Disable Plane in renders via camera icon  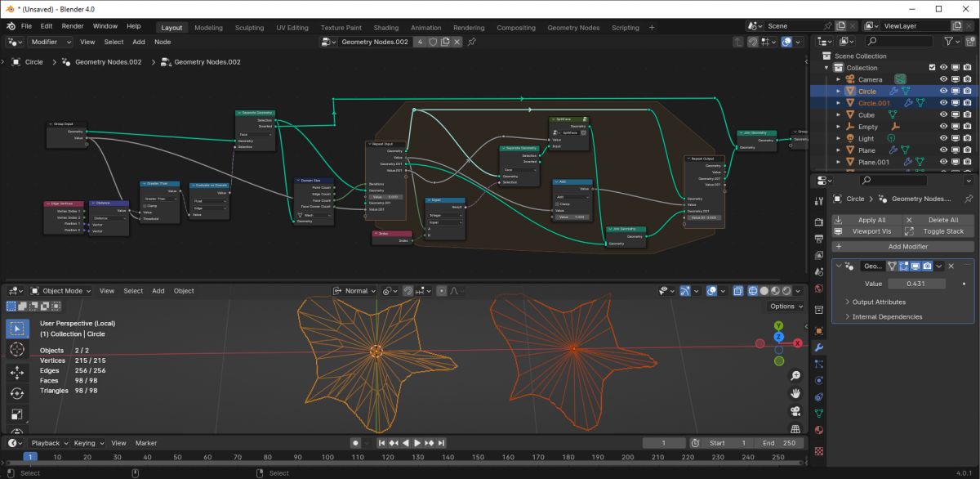coord(968,150)
